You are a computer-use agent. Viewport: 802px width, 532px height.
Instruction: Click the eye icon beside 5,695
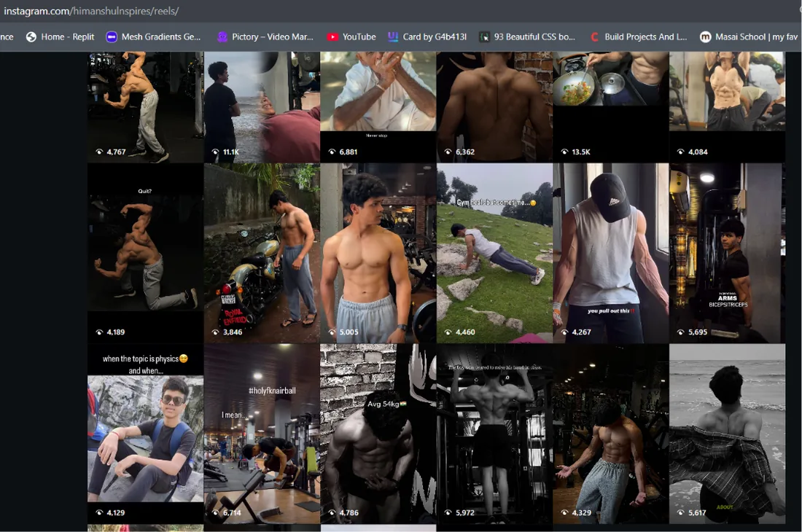[681, 332]
